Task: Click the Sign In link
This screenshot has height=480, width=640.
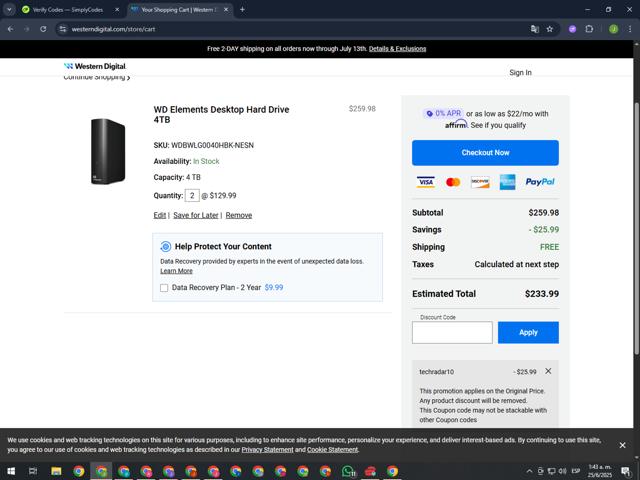Action: click(520, 72)
